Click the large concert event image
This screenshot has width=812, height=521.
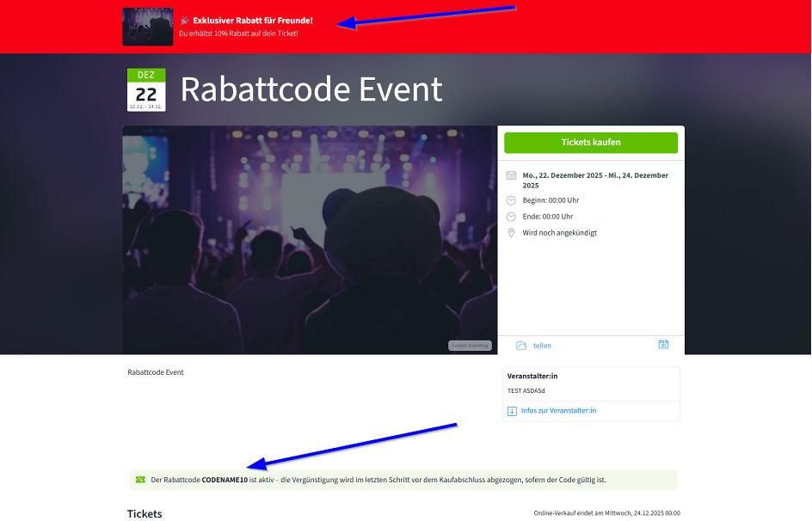[x=310, y=240]
